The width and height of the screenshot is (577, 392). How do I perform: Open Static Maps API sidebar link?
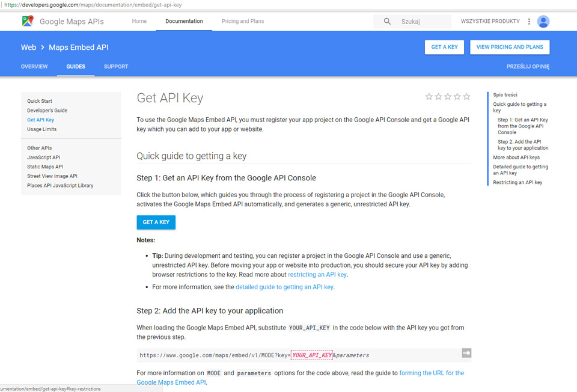pos(45,167)
